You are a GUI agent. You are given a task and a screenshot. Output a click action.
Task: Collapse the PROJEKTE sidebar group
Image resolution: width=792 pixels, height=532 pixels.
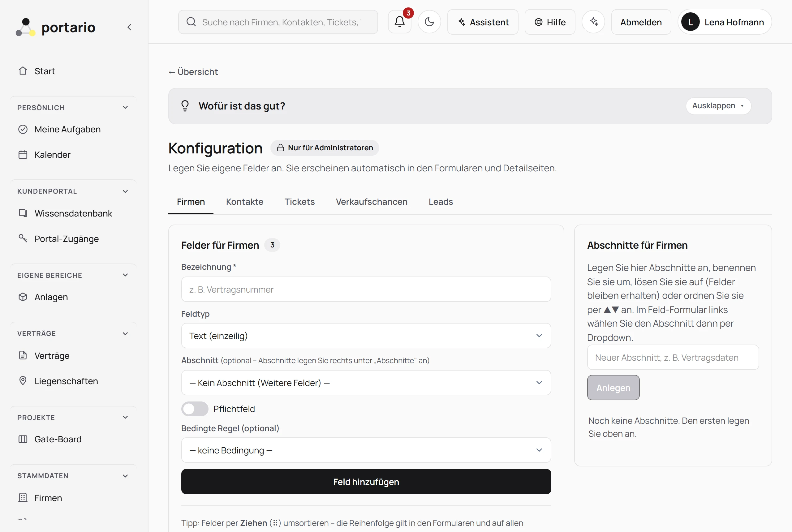click(x=125, y=417)
